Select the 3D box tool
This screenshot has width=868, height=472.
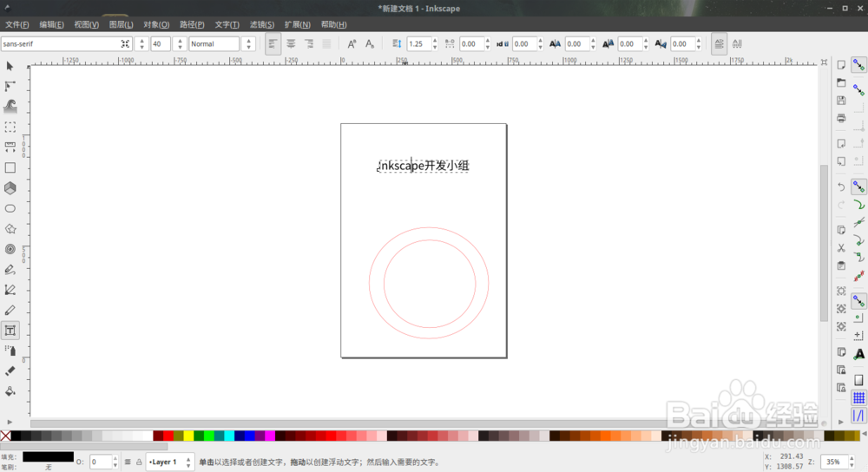point(10,188)
